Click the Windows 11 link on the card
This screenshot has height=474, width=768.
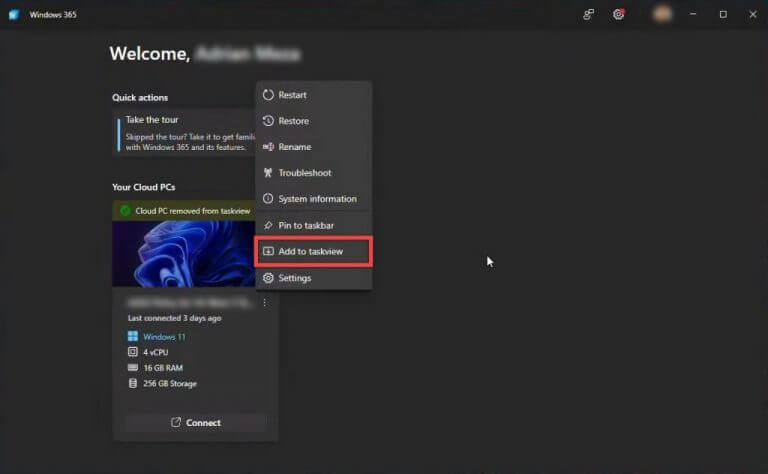coord(164,337)
